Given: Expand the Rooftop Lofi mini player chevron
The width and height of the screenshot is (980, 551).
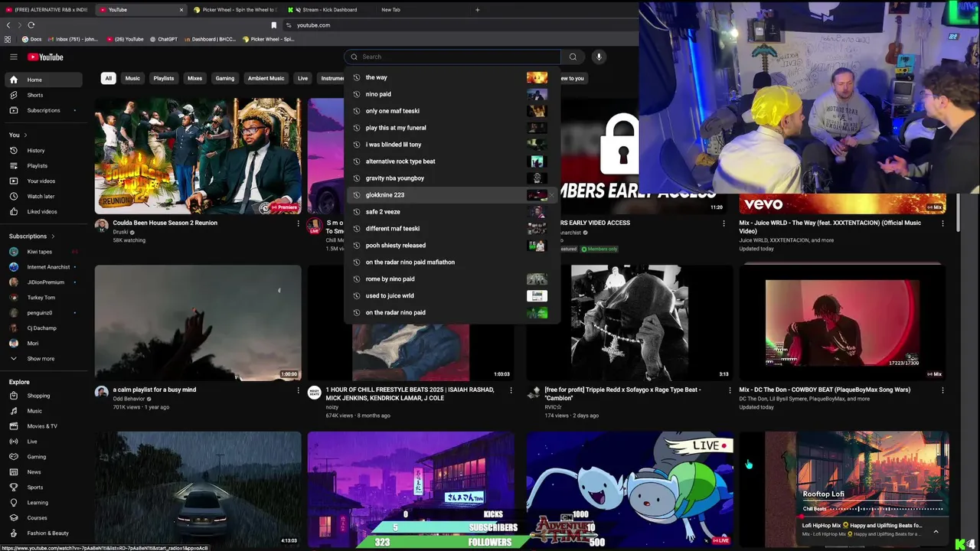Looking at the screenshot, I should 936,531.
